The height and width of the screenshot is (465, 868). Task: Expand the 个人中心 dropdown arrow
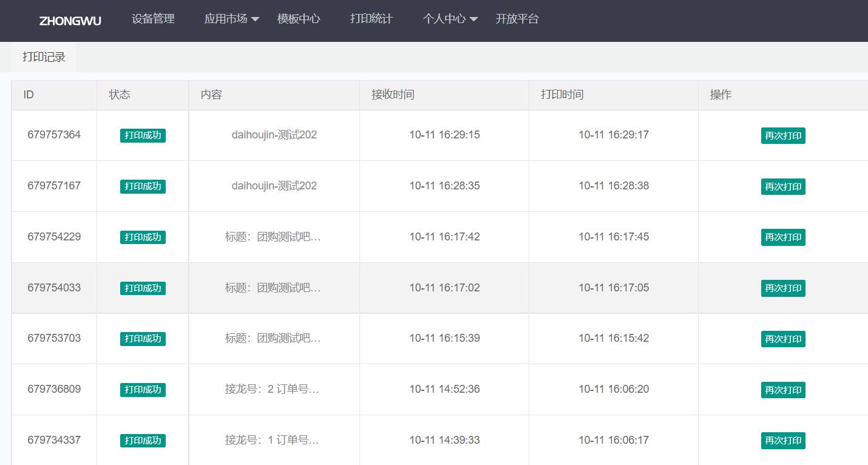click(474, 19)
